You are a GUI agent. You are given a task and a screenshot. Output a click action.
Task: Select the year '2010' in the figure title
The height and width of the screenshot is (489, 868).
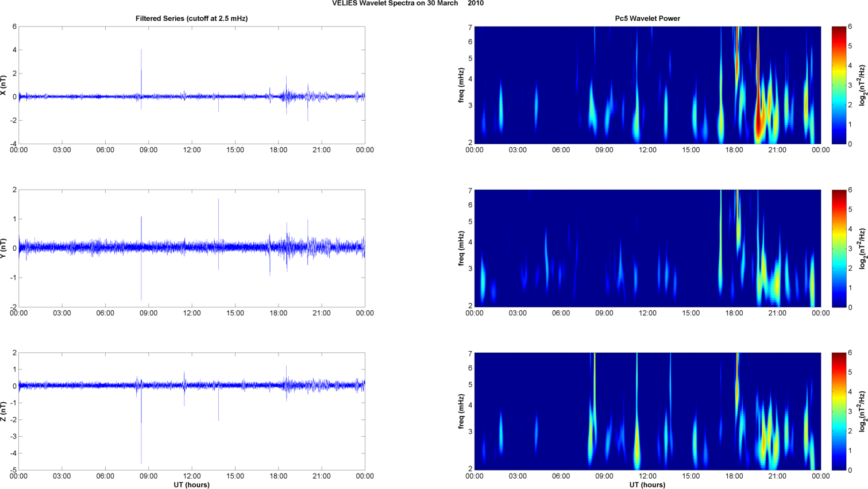(x=475, y=3)
